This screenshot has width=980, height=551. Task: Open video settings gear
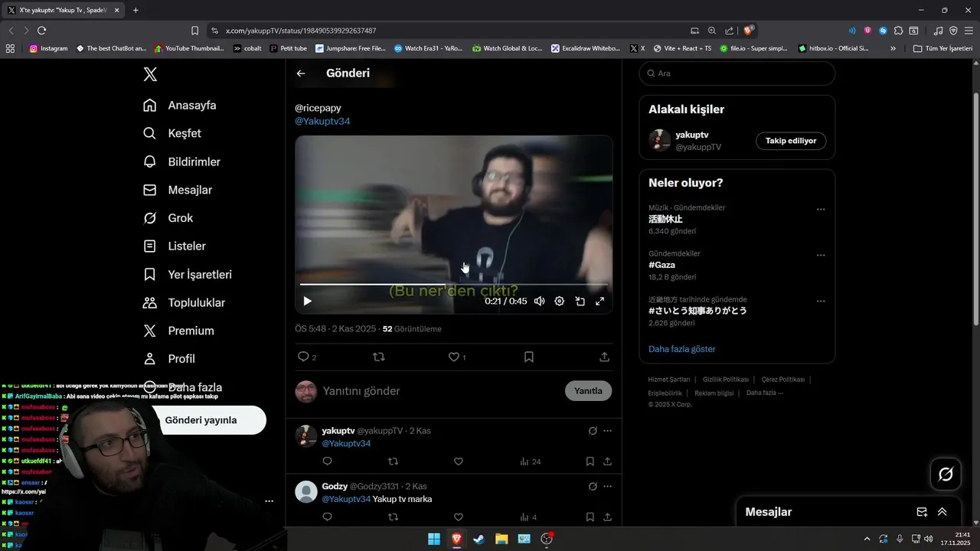pos(560,301)
